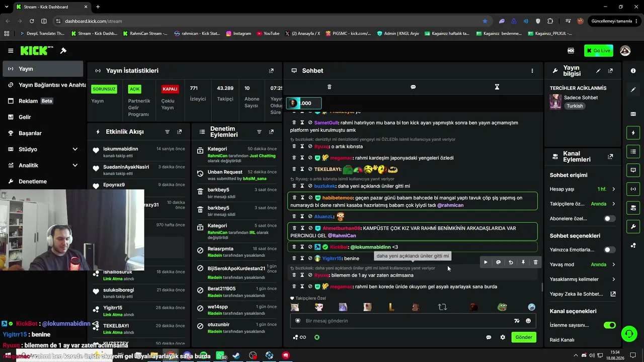Open the filter for Etkinlik Akışı

[x=168, y=132]
